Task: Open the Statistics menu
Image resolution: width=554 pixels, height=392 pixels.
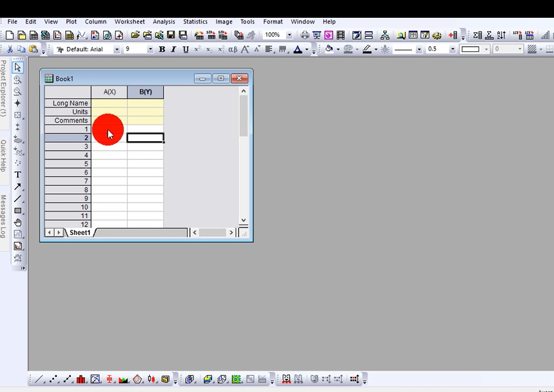Action: (x=195, y=22)
